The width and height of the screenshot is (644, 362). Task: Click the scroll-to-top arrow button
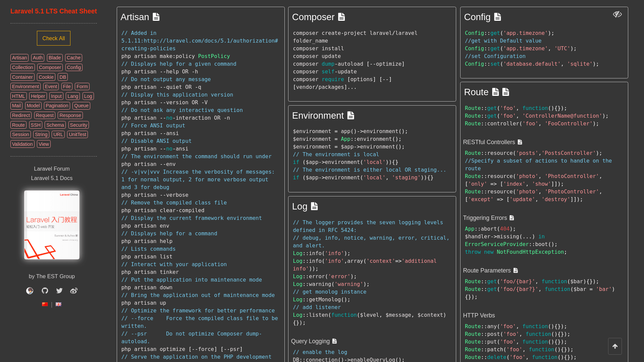[x=615, y=346]
